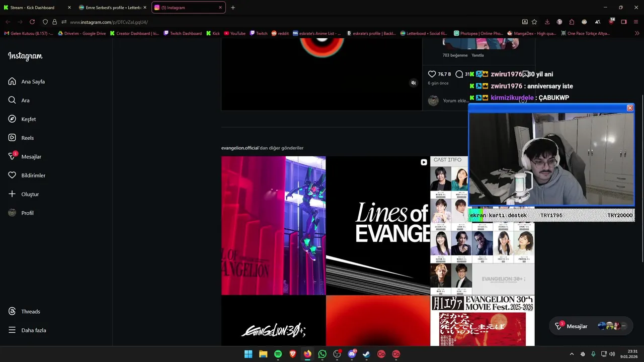
Task: Open the One Pace Türkçe bookmark
Action: (x=585, y=34)
